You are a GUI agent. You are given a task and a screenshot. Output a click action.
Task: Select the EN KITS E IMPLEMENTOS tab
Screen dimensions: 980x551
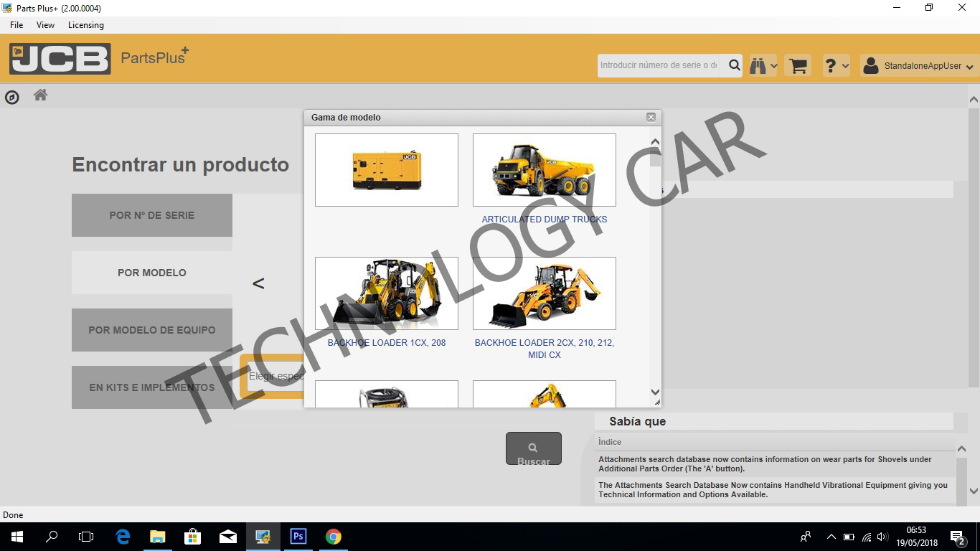point(152,387)
